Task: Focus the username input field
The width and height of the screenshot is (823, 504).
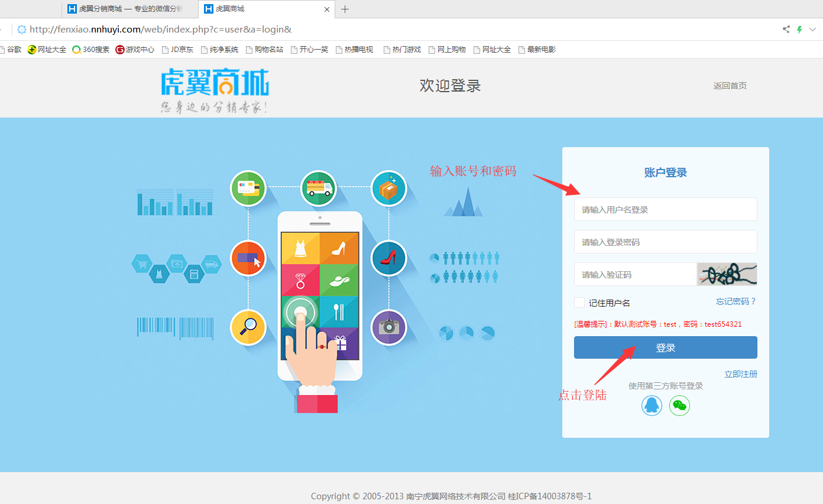Action: [666, 209]
